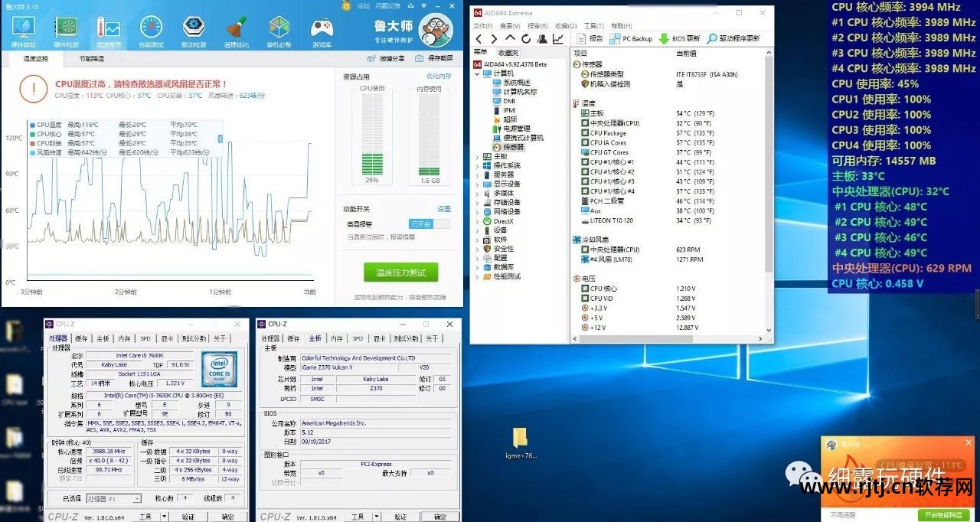
Task: Collapse the 计算机 tree node in AIDA64
Action: [478, 73]
